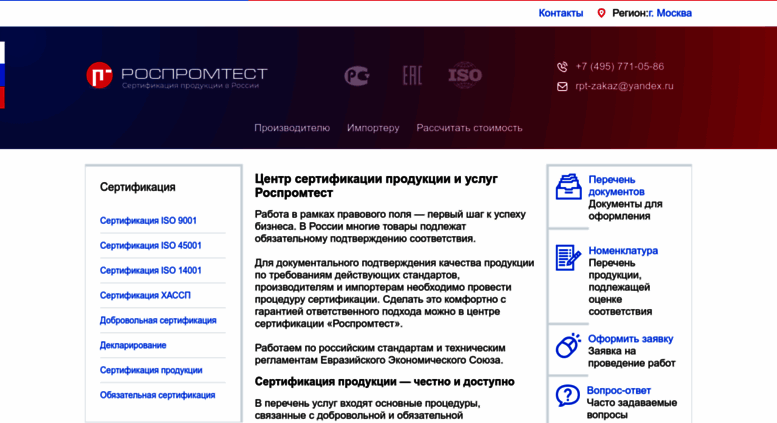Click the Сертификация sidebar heading
The image size is (777, 423).
pos(138,187)
